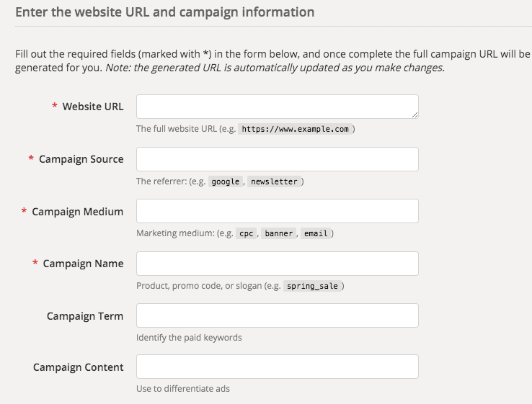This screenshot has height=404, width=532.
Task: Click the Campaign Source label
Action: pyautogui.click(x=81, y=159)
